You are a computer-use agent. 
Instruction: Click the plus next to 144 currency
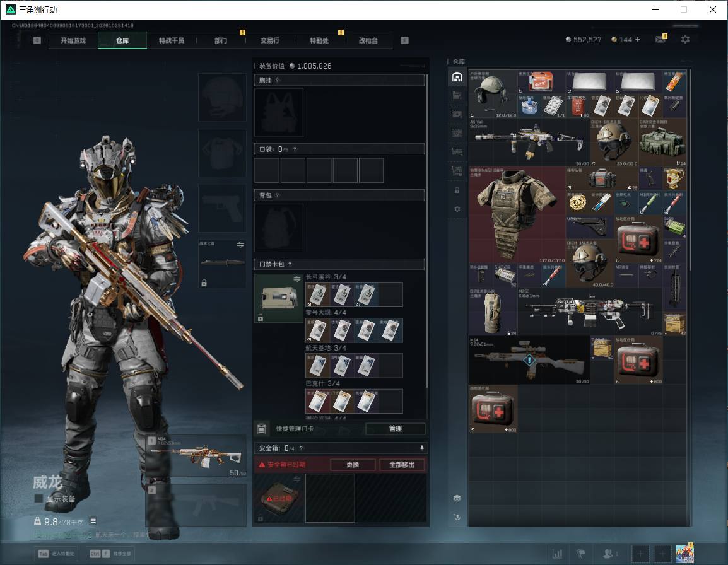[637, 40]
